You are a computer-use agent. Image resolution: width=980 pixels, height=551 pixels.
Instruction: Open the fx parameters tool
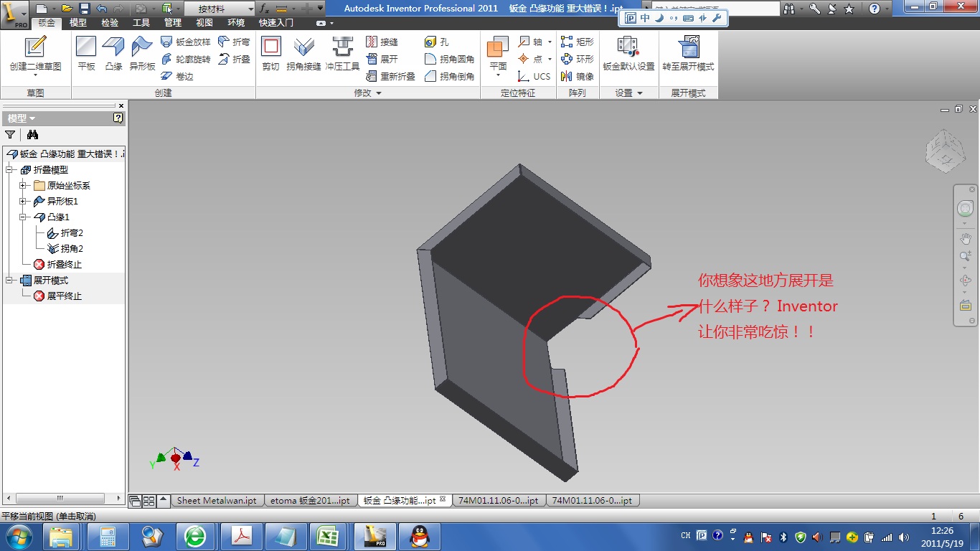264,9
